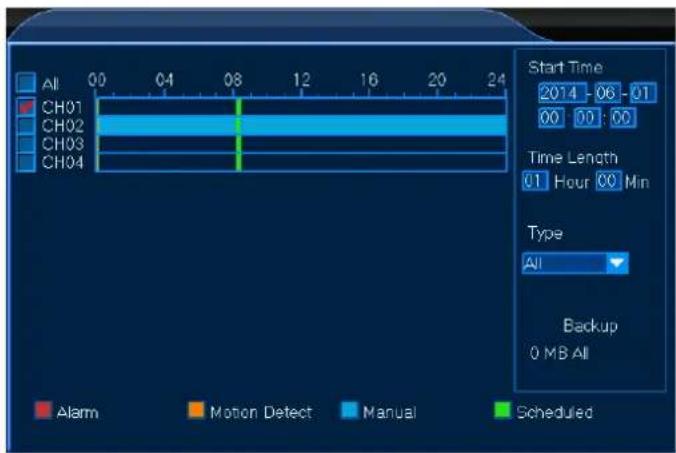
Task: Click the green timeline marker on CH01 row
Action: click(x=239, y=107)
